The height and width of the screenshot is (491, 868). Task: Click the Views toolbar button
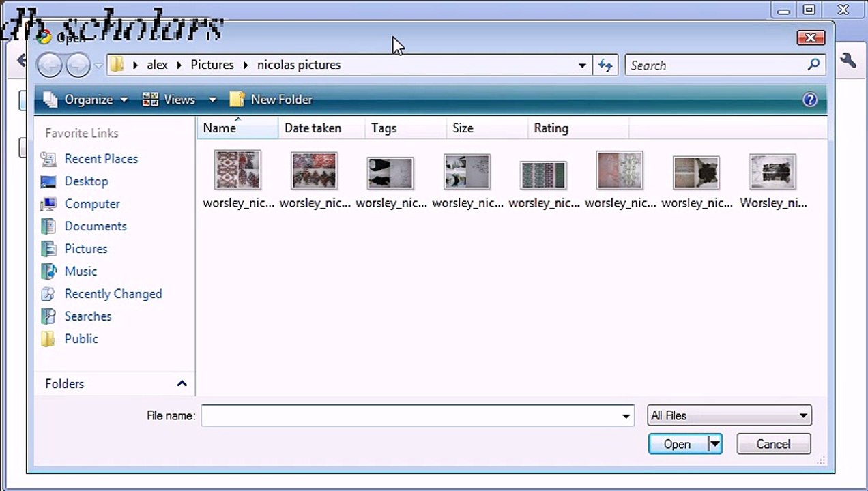[169, 100]
